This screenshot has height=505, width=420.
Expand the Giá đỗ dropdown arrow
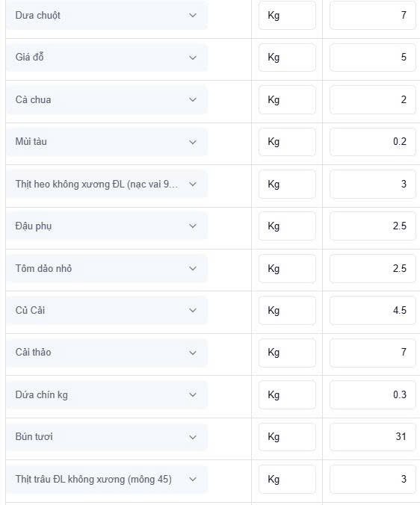[x=193, y=58]
